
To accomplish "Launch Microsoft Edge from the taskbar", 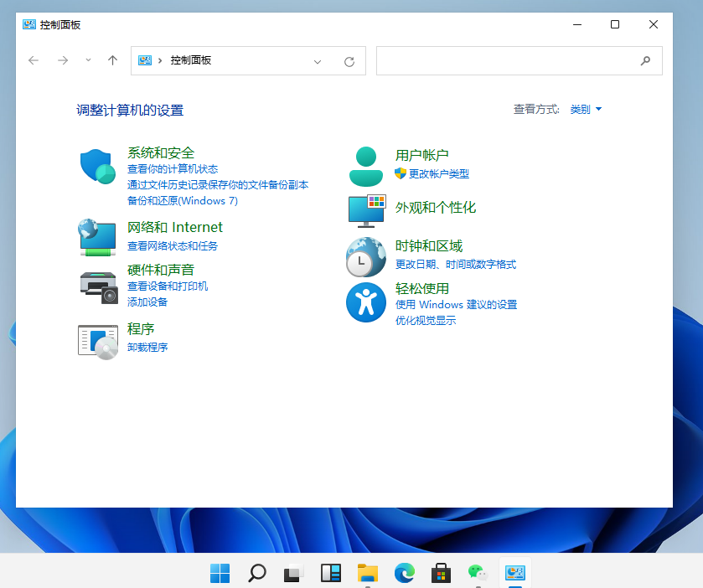I will coord(404,573).
